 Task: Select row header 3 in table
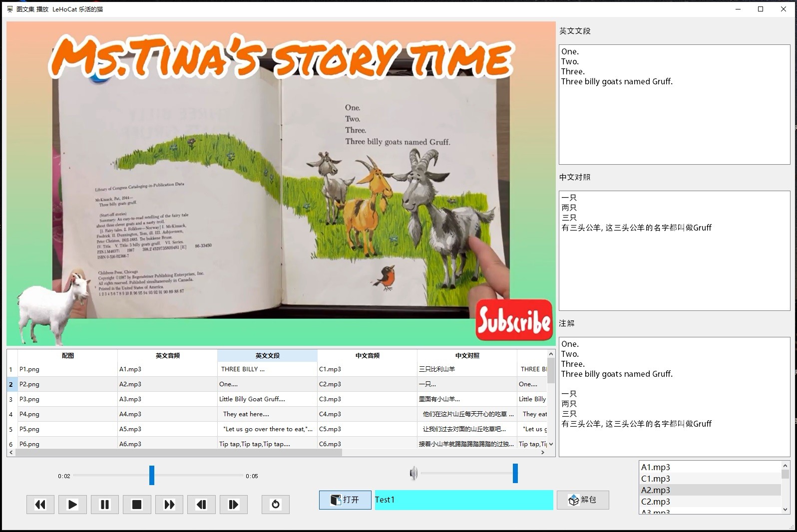click(x=12, y=399)
